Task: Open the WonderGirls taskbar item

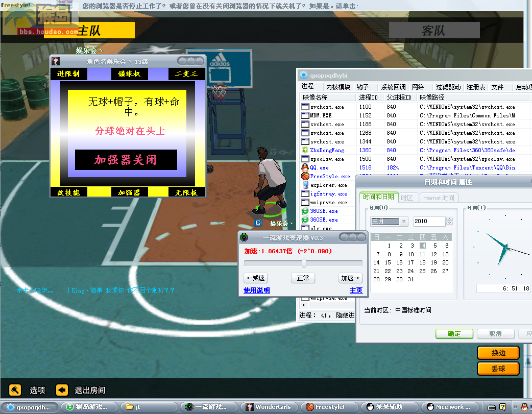Action: click(270, 407)
